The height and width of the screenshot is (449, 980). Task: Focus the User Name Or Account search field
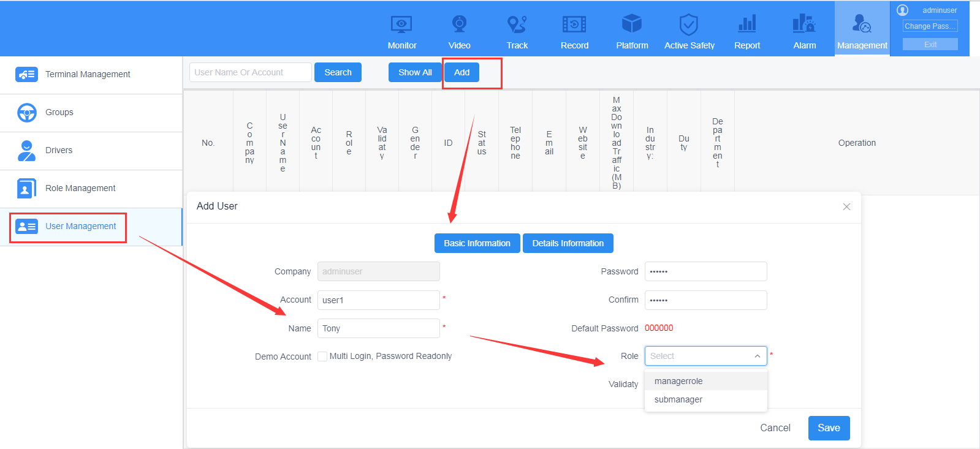[x=251, y=72]
